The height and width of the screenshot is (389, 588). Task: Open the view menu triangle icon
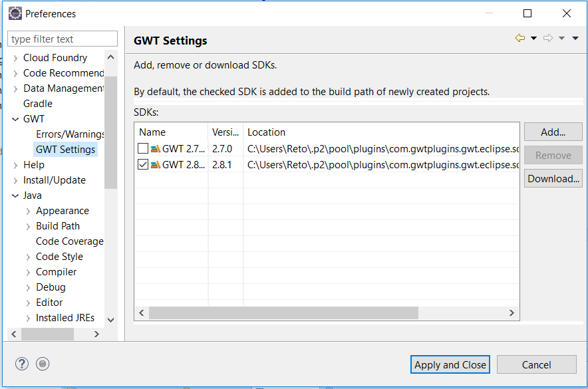tap(575, 39)
